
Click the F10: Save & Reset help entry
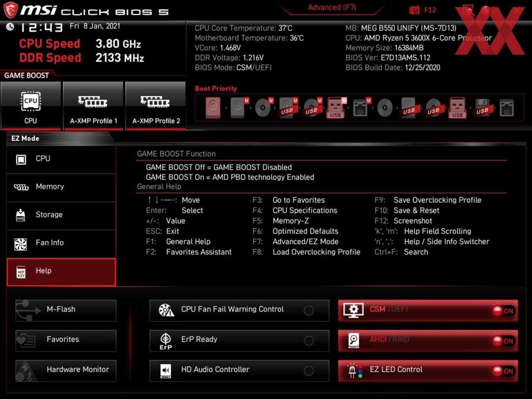(x=407, y=210)
